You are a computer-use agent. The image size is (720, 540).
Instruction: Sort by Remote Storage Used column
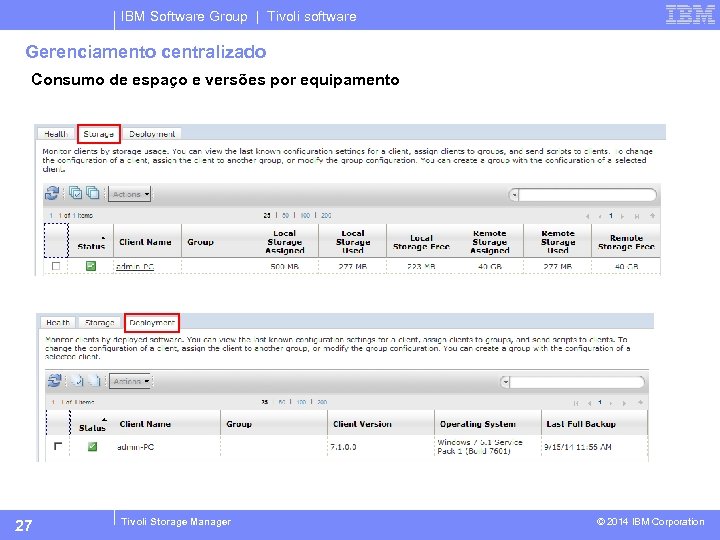coord(558,242)
